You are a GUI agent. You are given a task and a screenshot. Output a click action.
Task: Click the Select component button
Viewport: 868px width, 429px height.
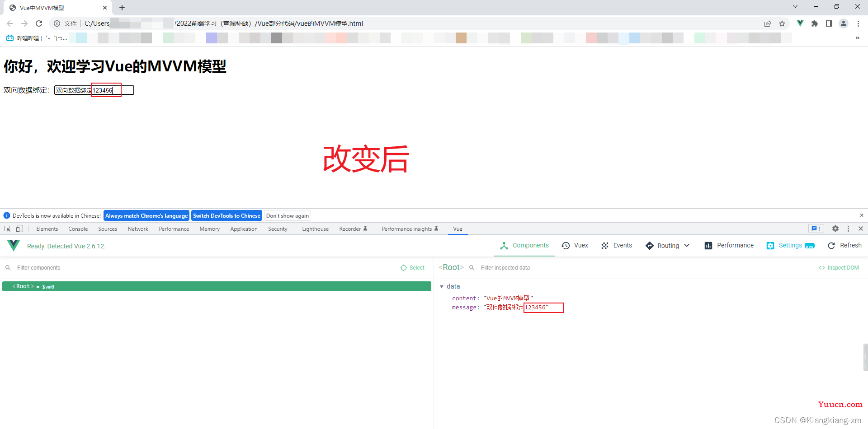(413, 268)
